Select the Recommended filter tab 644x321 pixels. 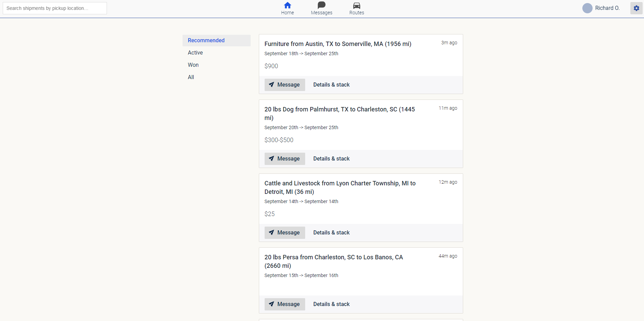tap(206, 41)
